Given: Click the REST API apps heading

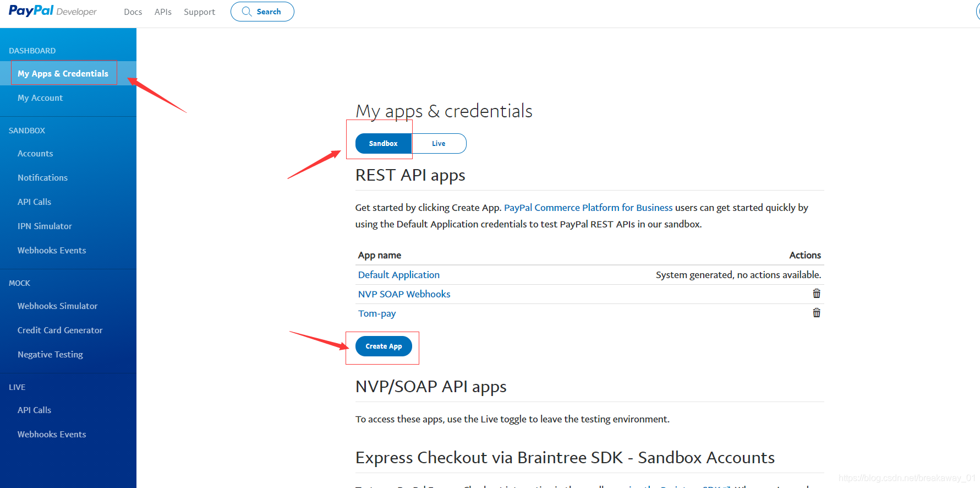Looking at the screenshot, I should point(410,175).
